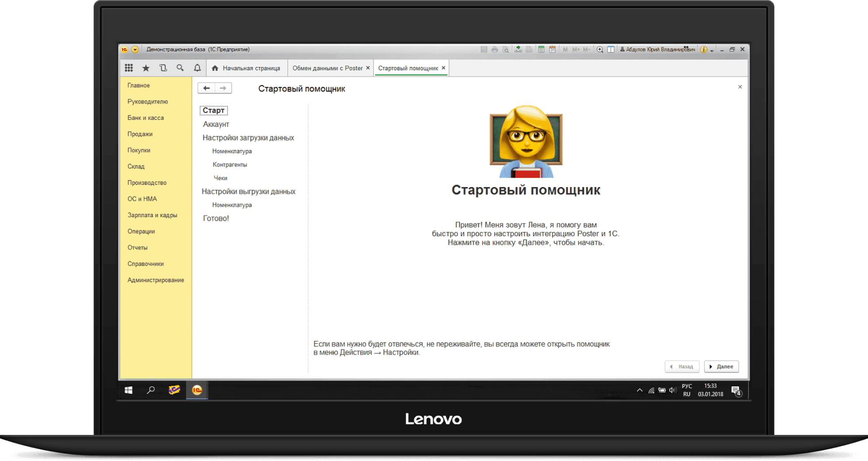This screenshot has width=868, height=461.
Task: Show hidden tray icons chevron
Action: tap(639, 390)
